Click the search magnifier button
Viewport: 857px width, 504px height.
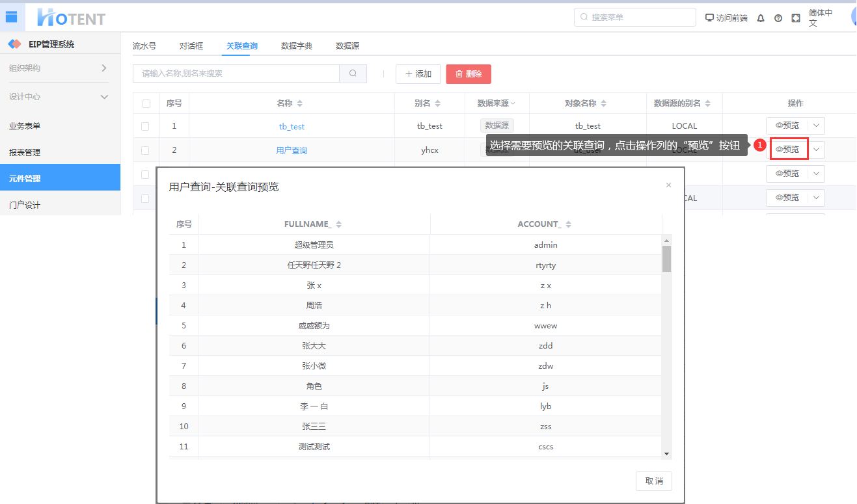tap(353, 73)
